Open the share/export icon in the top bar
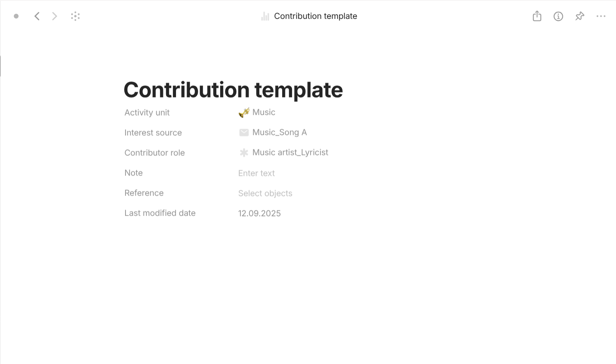 point(537,16)
